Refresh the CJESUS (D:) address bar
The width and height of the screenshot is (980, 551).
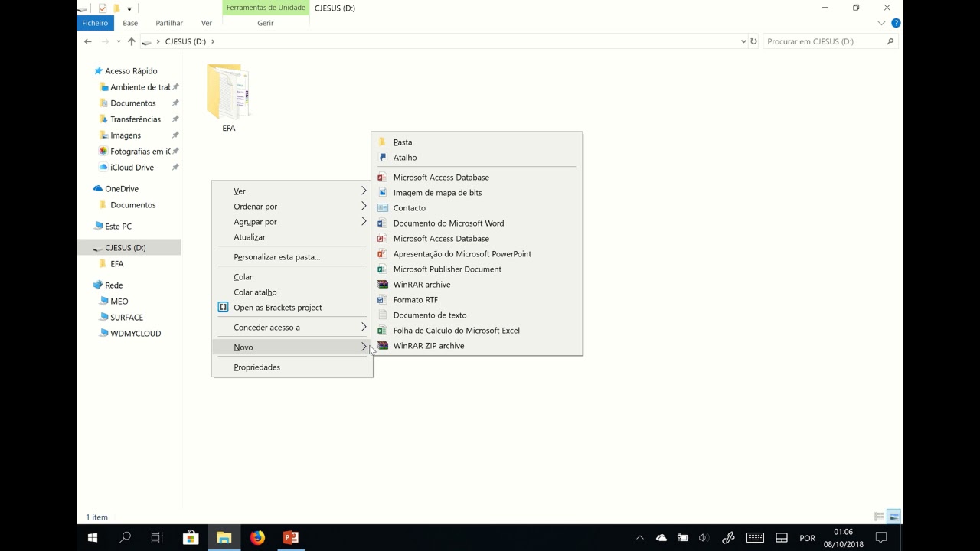tap(753, 41)
